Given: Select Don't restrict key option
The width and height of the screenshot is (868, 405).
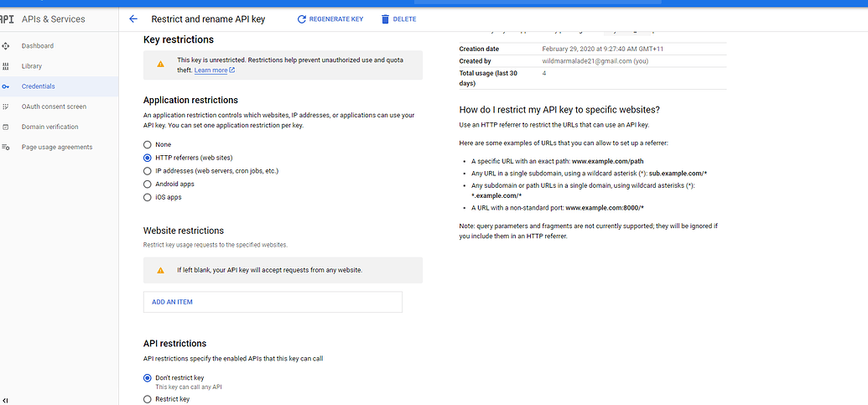Looking at the screenshot, I should click(x=148, y=378).
